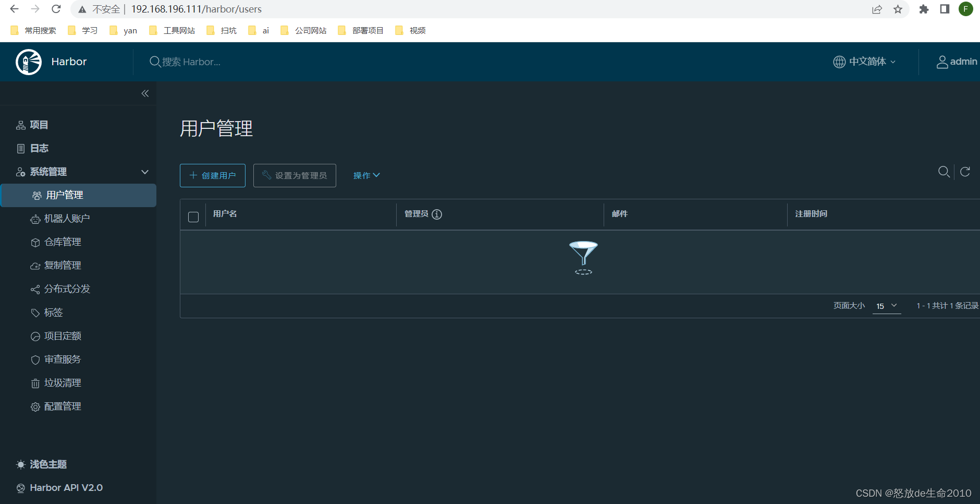This screenshot has height=504, width=980.
Task: Select all users via header checkbox
Action: (x=193, y=217)
